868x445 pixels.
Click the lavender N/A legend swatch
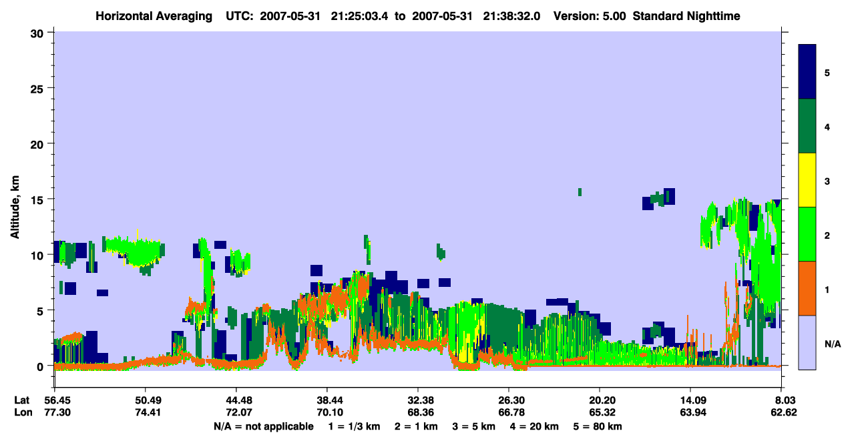[807, 342]
